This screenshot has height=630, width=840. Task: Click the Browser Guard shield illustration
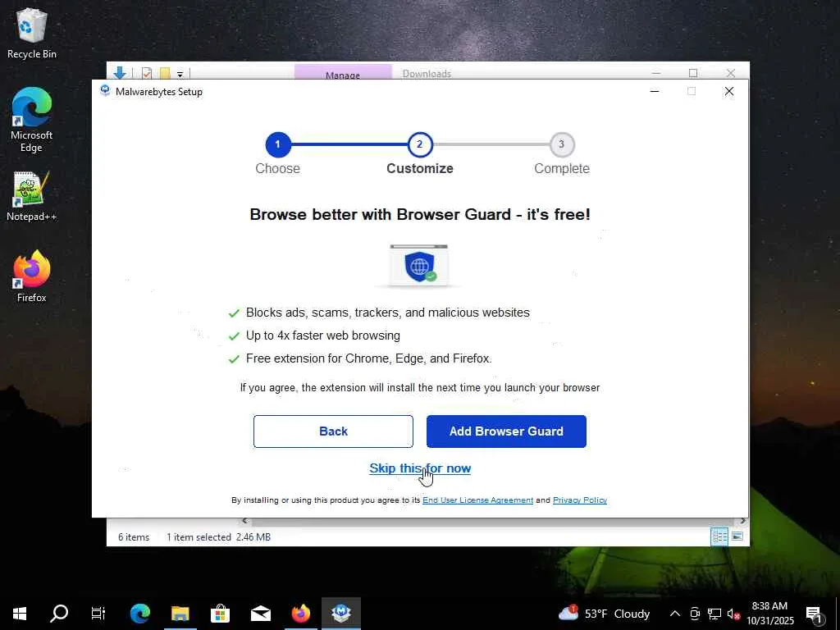(x=419, y=266)
